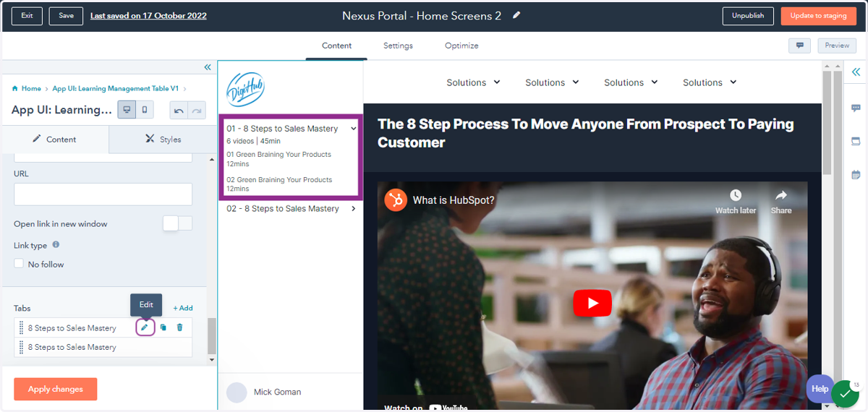Collapse 01 - 8 Steps to Sales Mastery section
Screen dimensions: 868x412
coord(354,129)
